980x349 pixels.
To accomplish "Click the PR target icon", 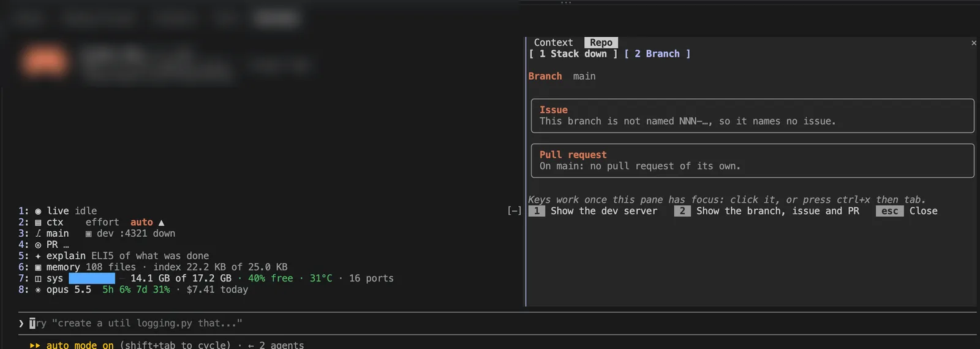I will pyautogui.click(x=38, y=245).
